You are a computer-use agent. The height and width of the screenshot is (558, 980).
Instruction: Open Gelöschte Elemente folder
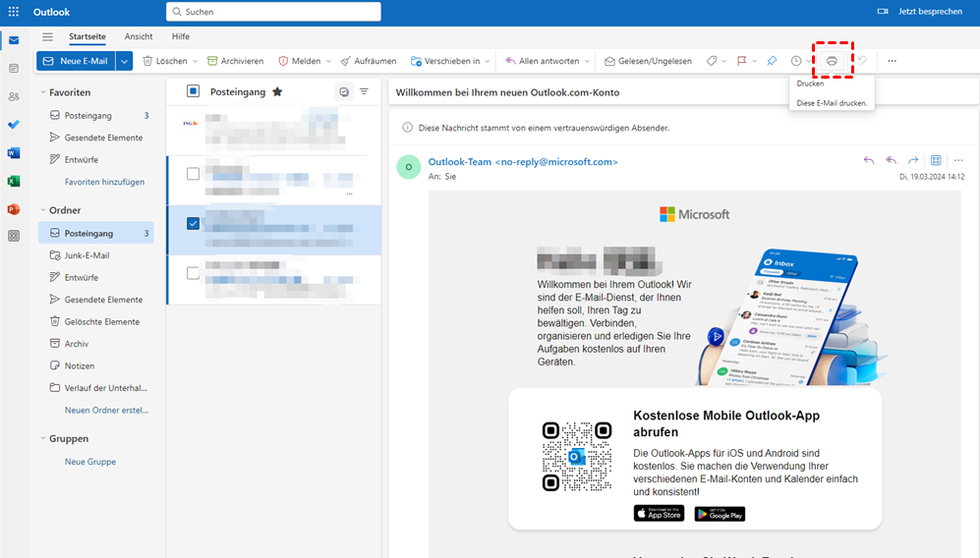(x=96, y=321)
